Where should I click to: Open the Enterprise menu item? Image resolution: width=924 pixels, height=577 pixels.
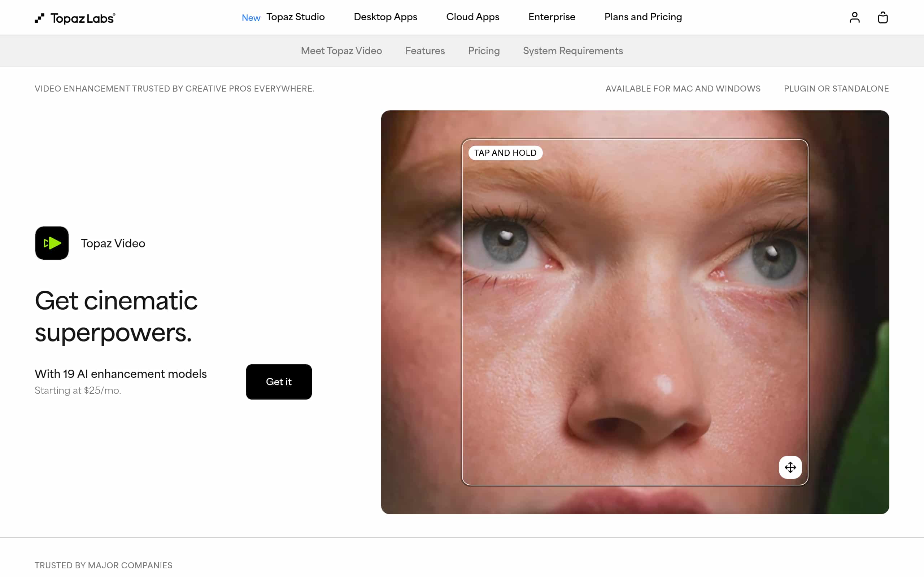click(552, 17)
